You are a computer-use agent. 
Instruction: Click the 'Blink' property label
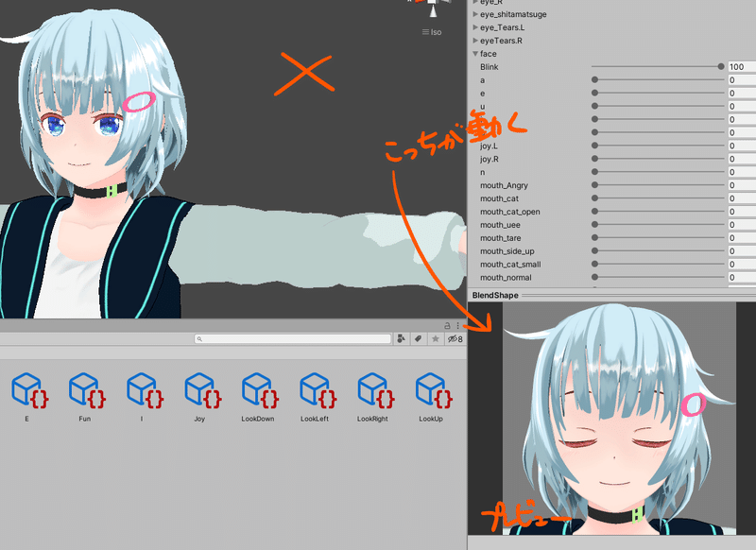pyautogui.click(x=490, y=67)
